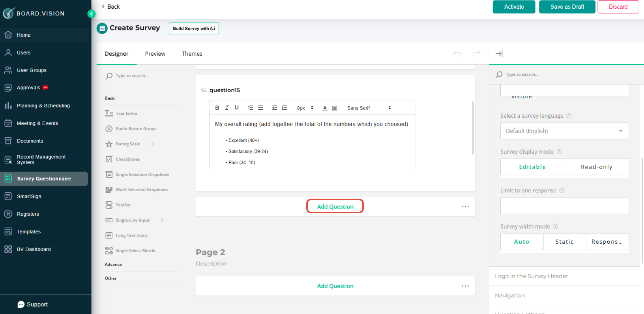
Task: Expand Logo in the Survey Header section
Action: (x=565, y=276)
